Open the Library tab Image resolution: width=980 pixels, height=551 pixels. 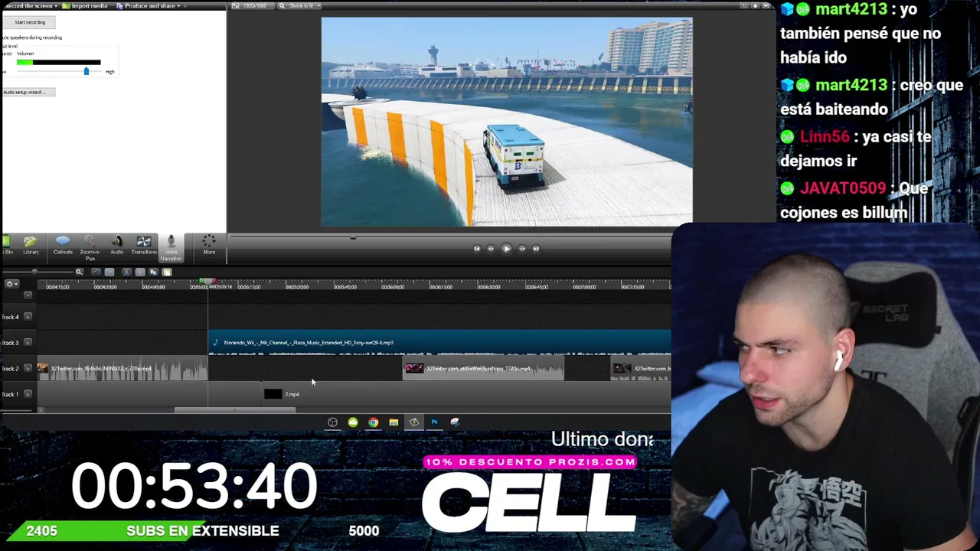pyautogui.click(x=31, y=246)
